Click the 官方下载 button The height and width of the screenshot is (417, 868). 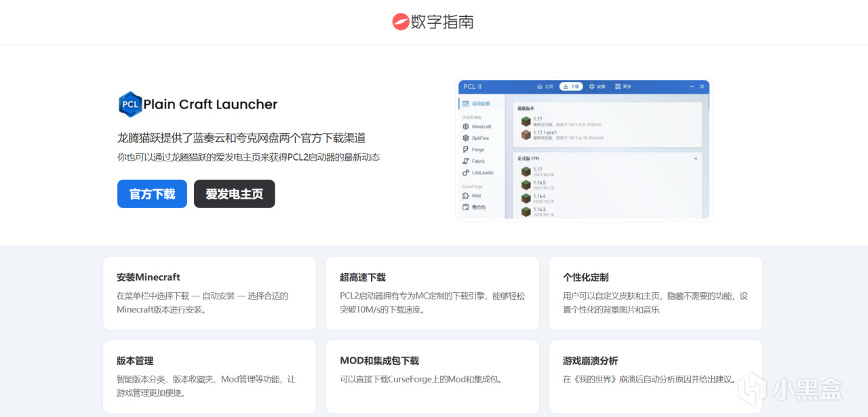[152, 194]
